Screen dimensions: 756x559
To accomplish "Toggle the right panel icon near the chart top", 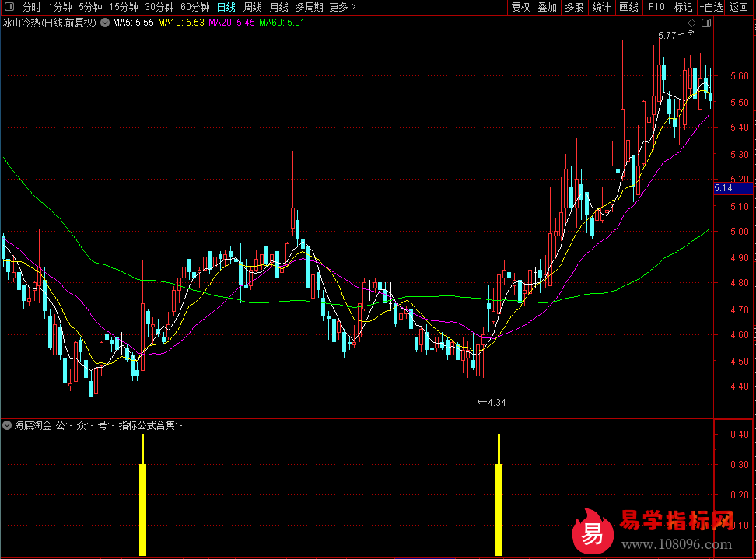I will click(x=705, y=24).
